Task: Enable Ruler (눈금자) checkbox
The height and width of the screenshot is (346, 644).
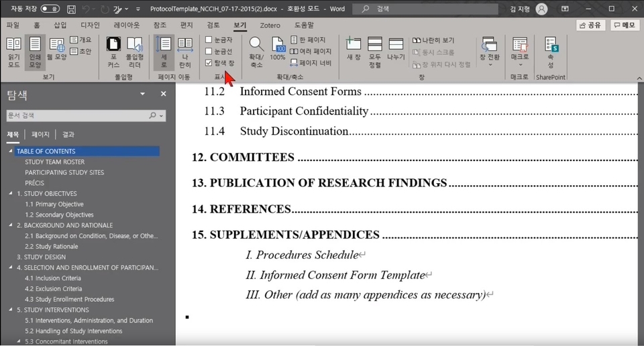Action: [209, 40]
